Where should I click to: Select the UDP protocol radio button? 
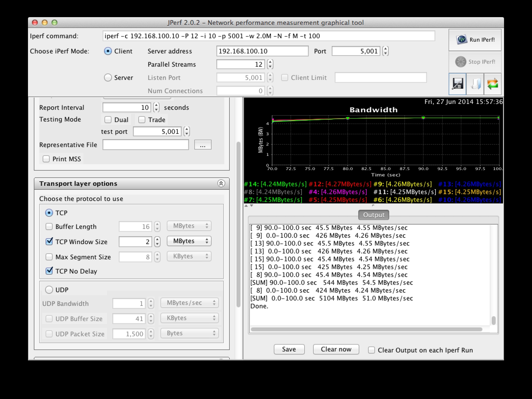49,290
